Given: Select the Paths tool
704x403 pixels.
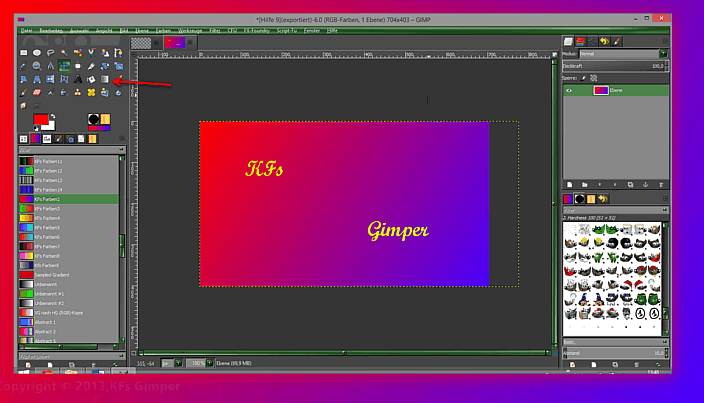Looking at the screenshot, I should [x=118, y=53].
